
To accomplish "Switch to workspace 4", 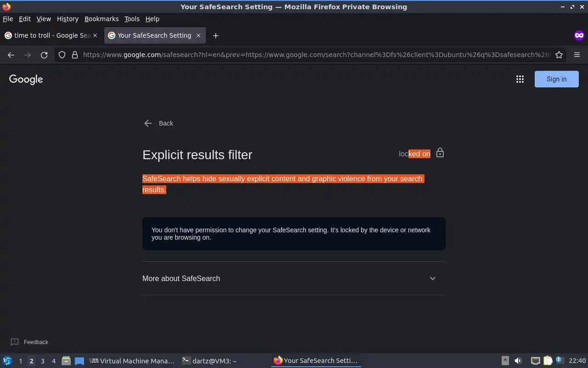I will (53, 361).
